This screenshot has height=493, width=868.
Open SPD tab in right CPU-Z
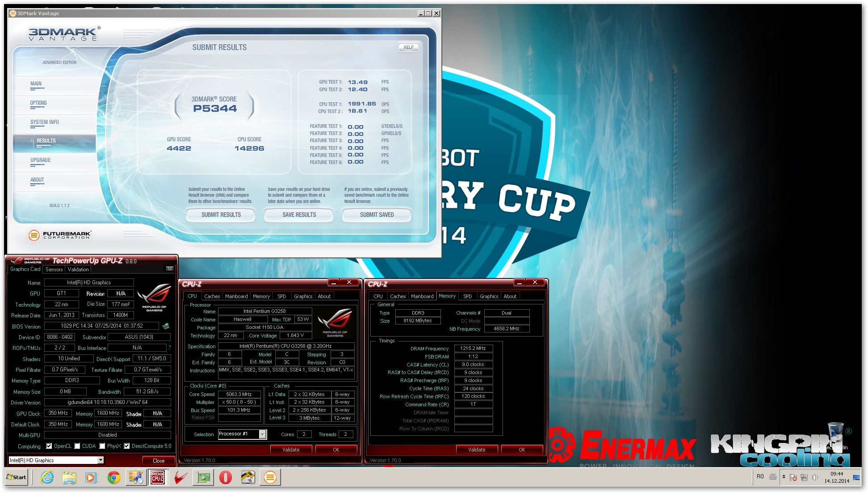[x=468, y=296]
